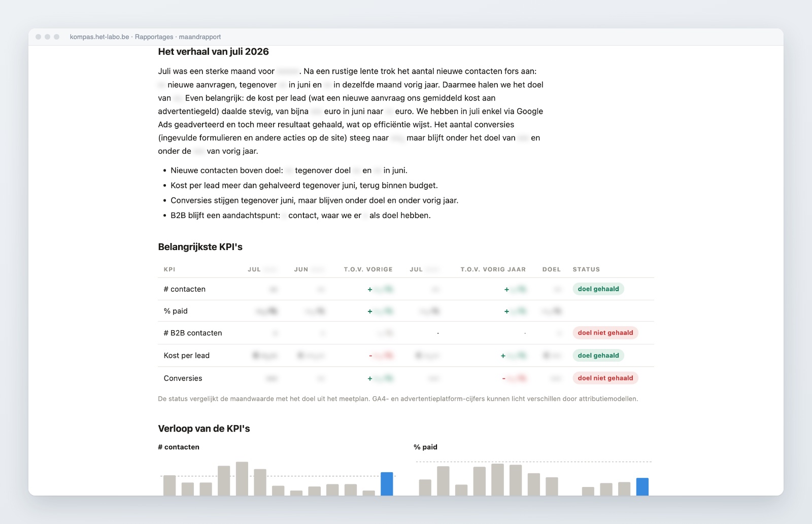Viewport: 812px width, 524px height.
Task: Click the 'Conversies' row label
Action: pos(183,378)
